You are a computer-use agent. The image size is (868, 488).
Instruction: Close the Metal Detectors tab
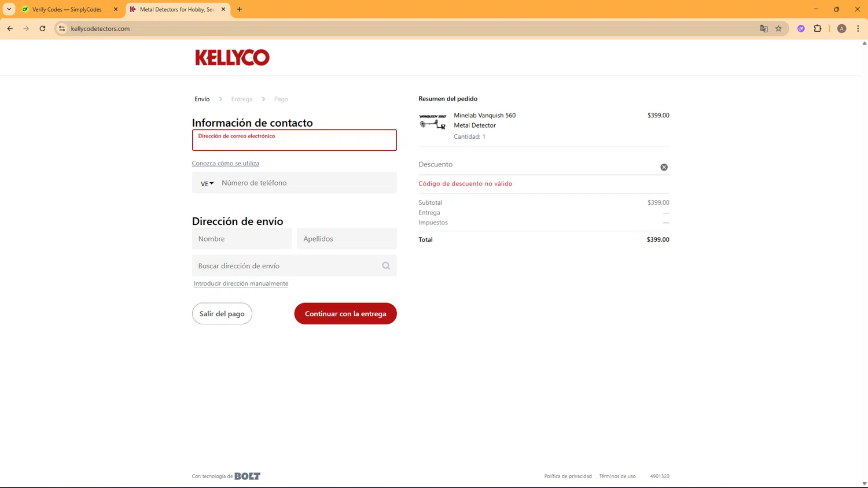point(223,9)
